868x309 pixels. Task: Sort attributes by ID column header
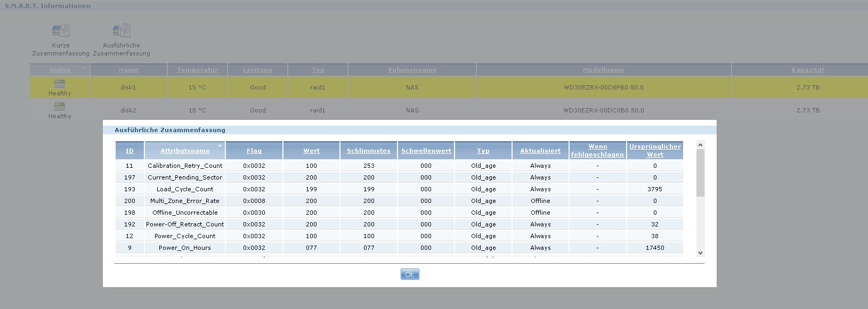coord(129,151)
